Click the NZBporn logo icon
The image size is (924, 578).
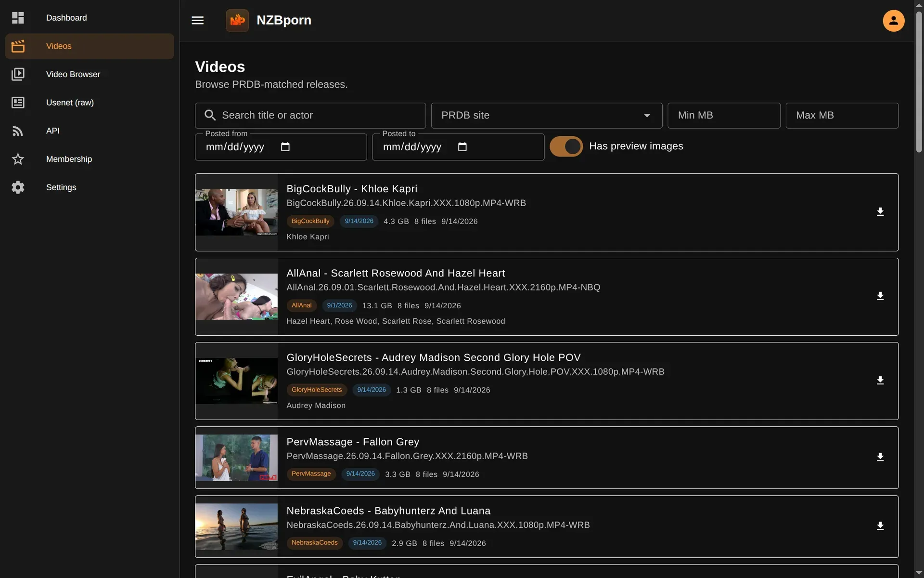237,20
